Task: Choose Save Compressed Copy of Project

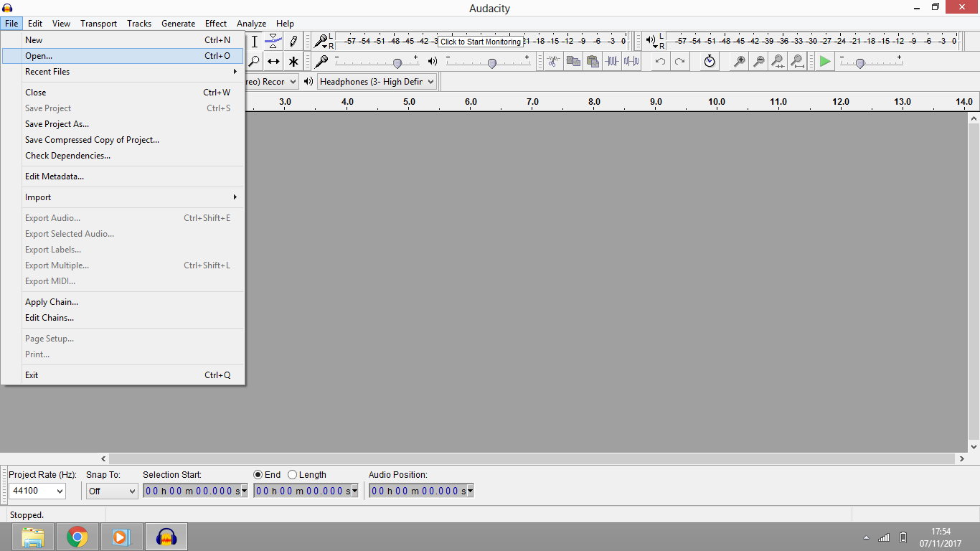Action: click(x=123, y=140)
